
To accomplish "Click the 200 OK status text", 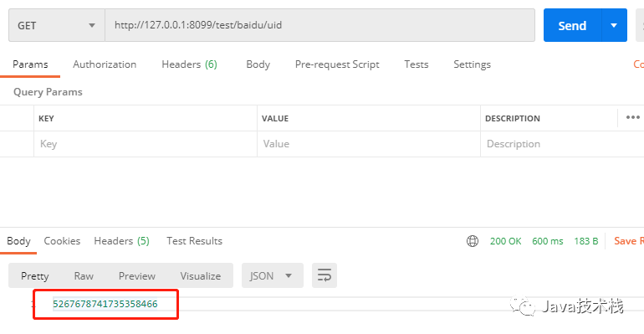I will (505, 241).
